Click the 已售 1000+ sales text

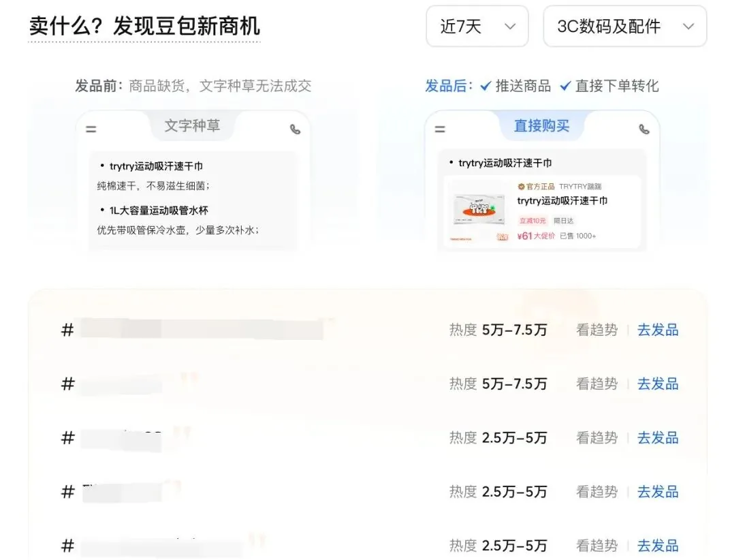tap(577, 236)
